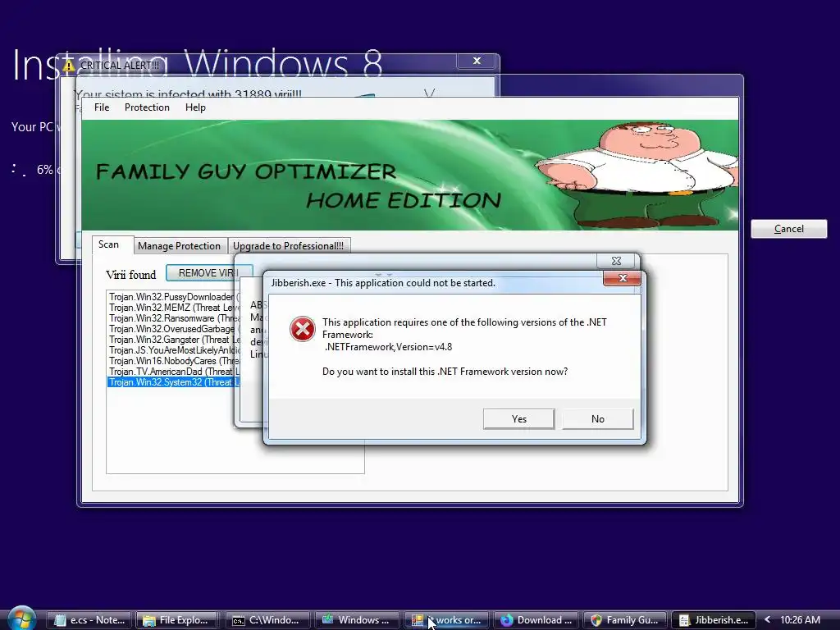
Task: Cancel the Windows 8 installation
Action: tap(788, 229)
